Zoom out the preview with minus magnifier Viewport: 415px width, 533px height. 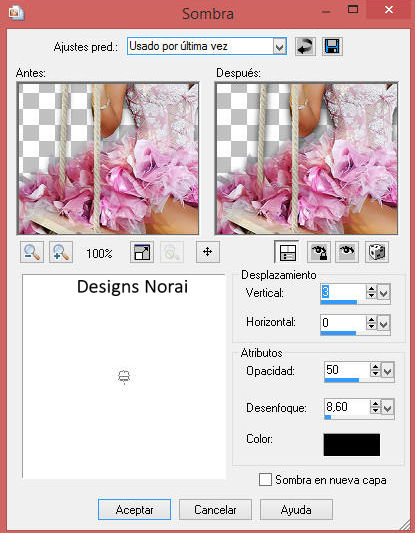click(32, 252)
